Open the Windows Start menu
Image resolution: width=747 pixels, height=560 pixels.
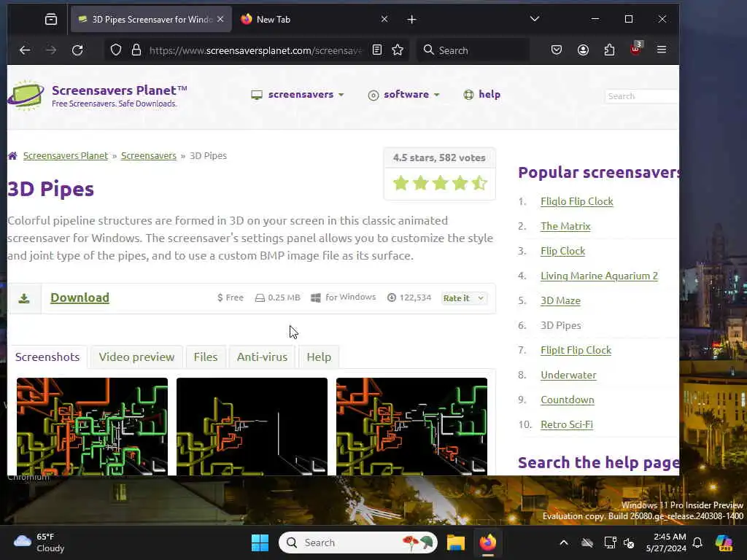pyautogui.click(x=260, y=542)
